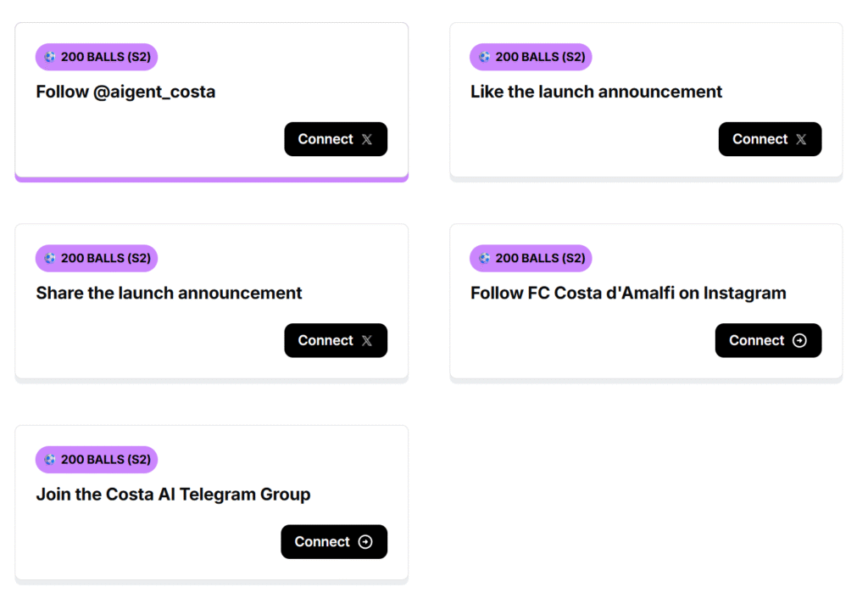Click arrow circle icon on Telegram Connect button
868x604 pixels.
[x=365, y=541]
